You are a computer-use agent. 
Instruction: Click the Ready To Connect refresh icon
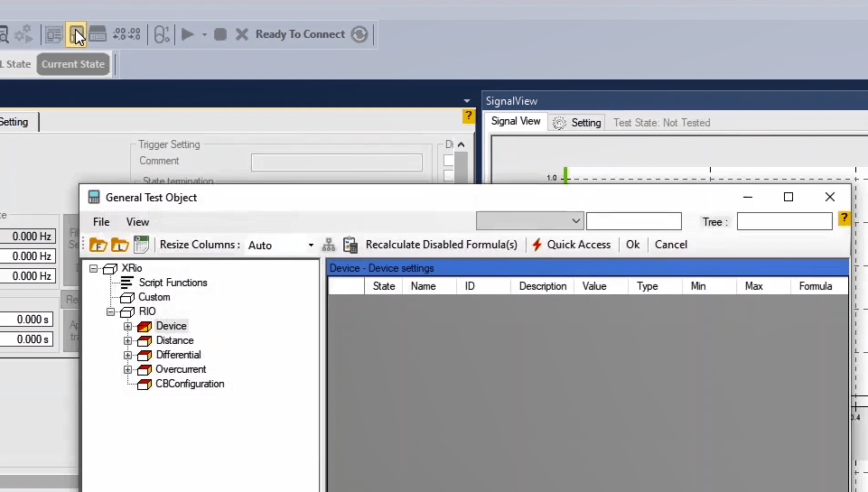pos(359,34)
